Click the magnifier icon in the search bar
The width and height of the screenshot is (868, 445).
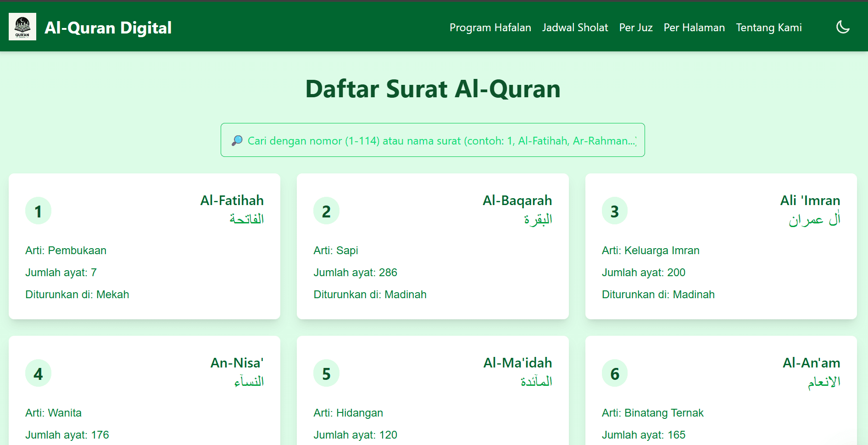point(237,140)
